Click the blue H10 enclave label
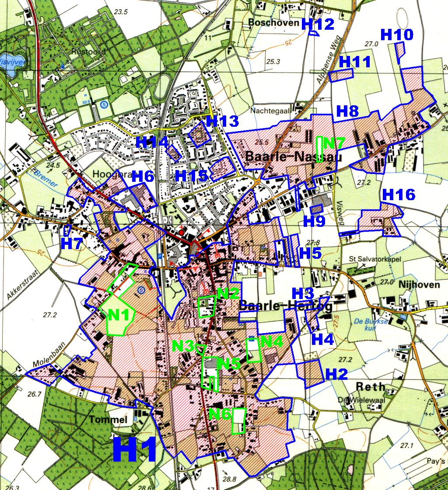 coord(397,35)
